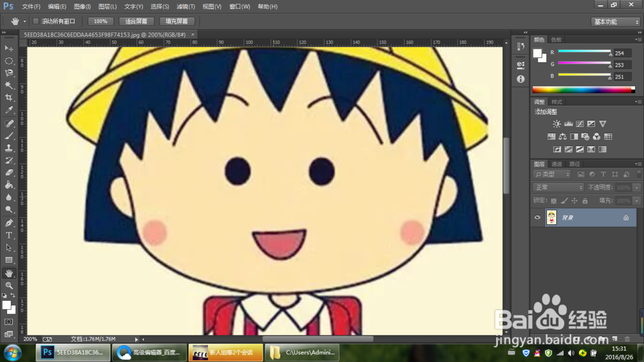The width and height of the screenshot is (644, 362).
Task: Select the Path Selection tool
Action: (x=8, y=248)
